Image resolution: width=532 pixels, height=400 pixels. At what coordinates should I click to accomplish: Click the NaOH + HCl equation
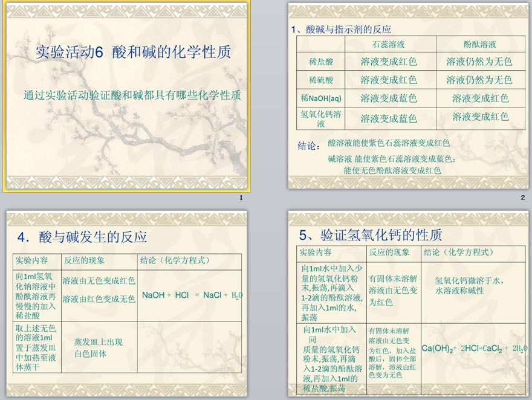[192, 295]
